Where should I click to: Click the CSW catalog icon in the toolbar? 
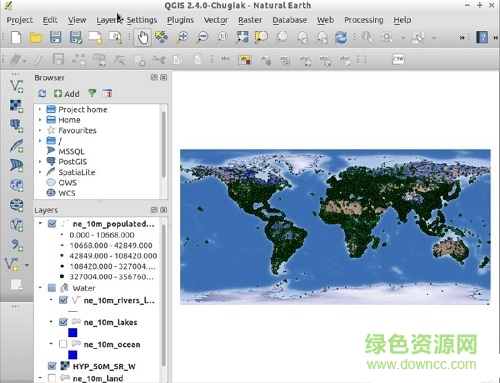pos(398,59)
